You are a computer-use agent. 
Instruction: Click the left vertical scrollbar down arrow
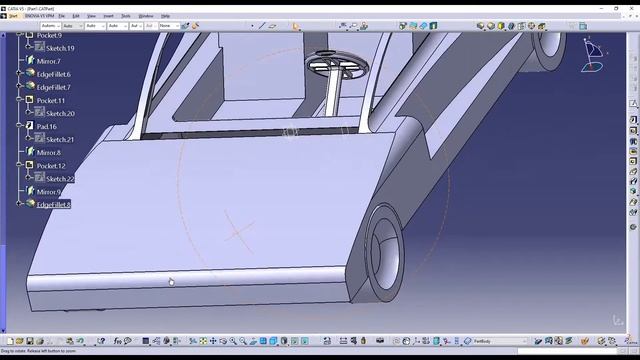[3, 331]
